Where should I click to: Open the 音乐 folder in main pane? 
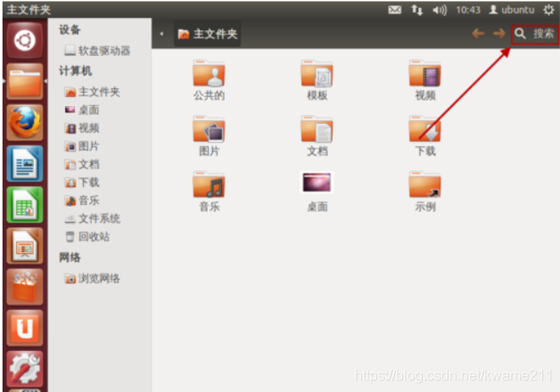pyautogui.click(x=209, y=192)
